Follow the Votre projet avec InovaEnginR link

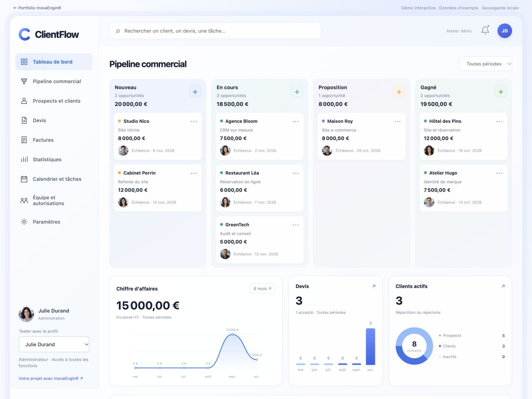pyautogui.click(x=51, y=379)
